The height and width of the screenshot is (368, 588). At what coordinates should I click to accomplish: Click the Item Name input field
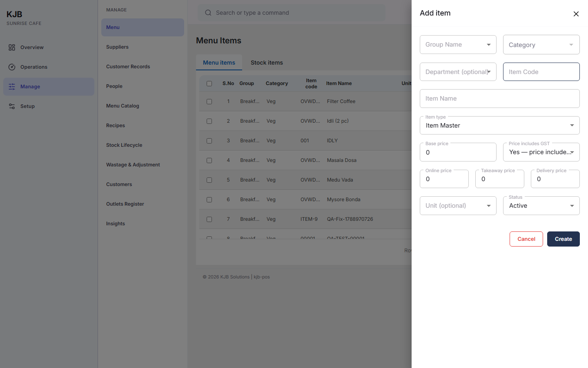pos(500,99)
